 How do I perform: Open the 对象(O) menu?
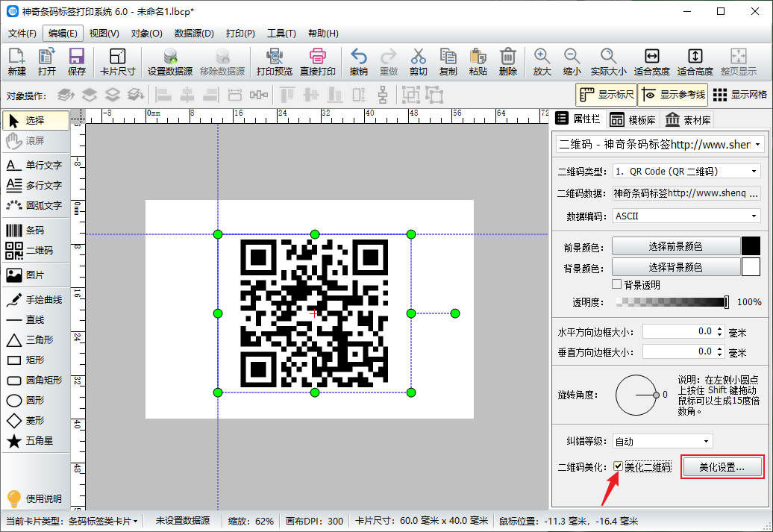click(146, 33)
